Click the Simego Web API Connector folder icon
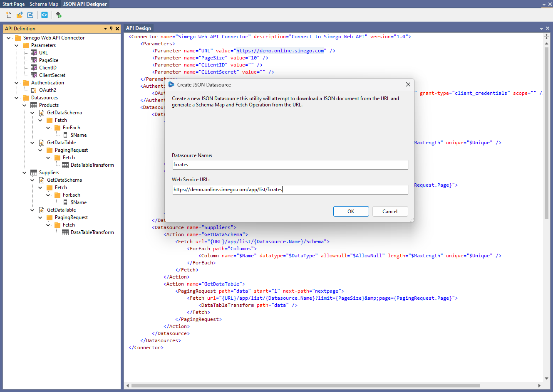Screen dimensions: 553x392 [x=18, y=38]
